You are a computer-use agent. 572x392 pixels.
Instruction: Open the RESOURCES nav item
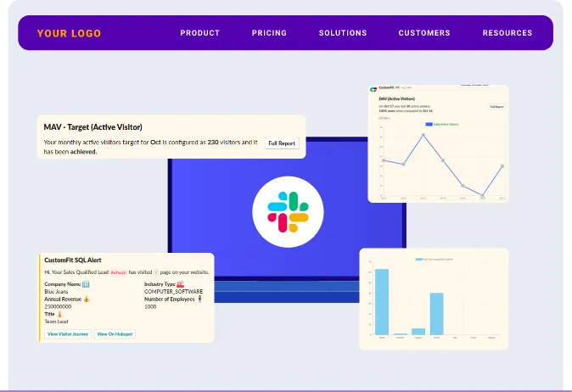pyautogui.click(x=508, y=33)
